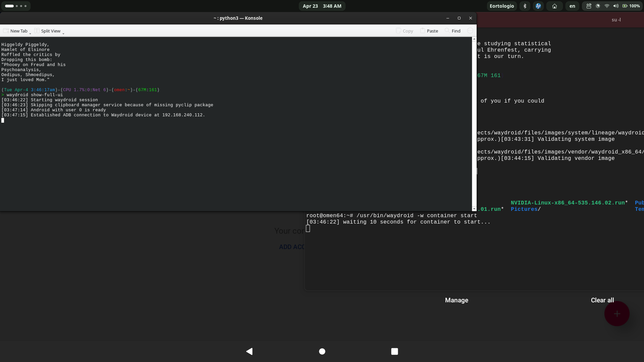The height and width of the screenshot is (362, 644).
Task: Click 'Established ADB connection' log line
Action: (x=103, y=115)
